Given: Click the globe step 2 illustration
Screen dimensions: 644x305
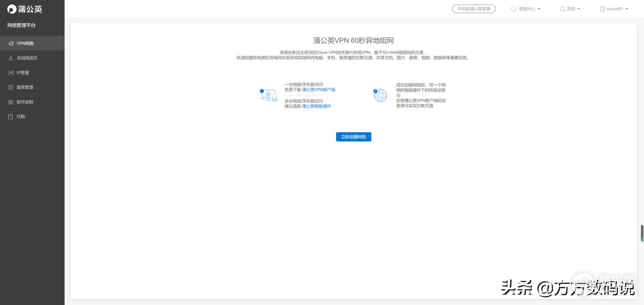Looking at the screenshot, I should pyautogui.click(x=380, y=95).
